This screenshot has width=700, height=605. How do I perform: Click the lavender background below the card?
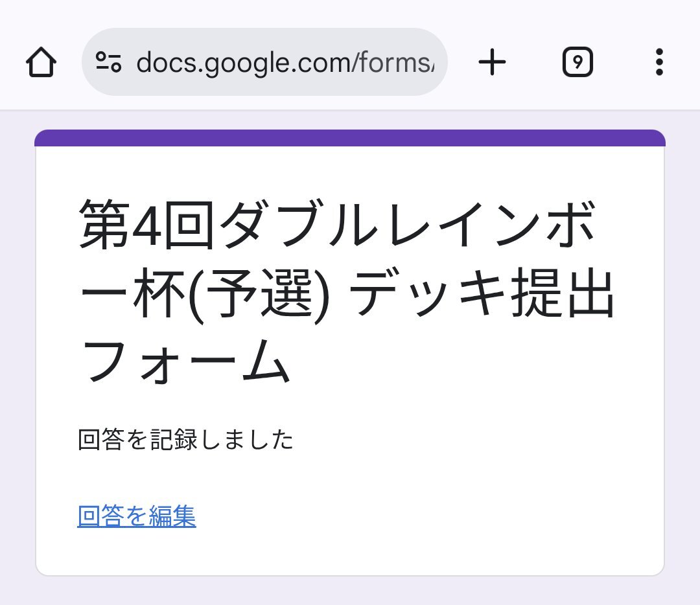pos(350,591)
